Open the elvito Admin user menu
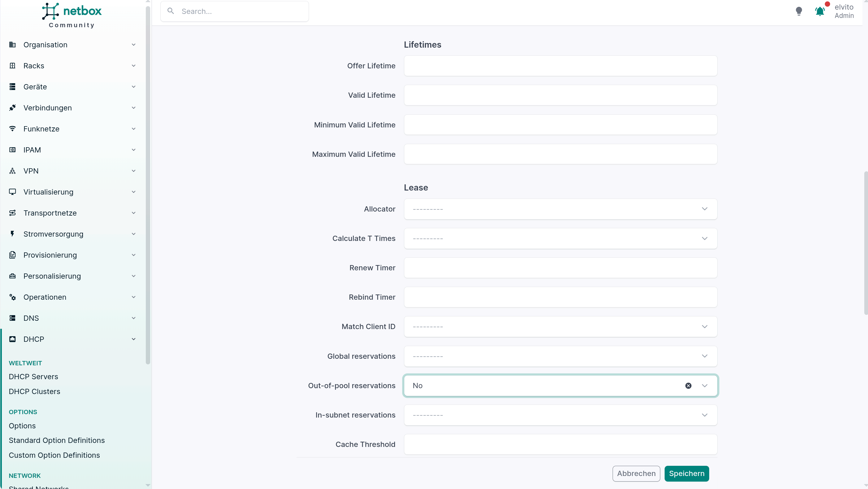 click(x=844, y=11)
